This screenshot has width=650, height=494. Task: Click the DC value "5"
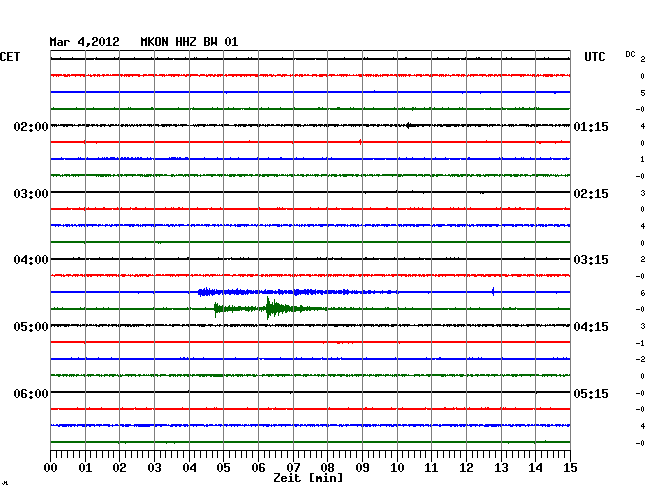point(643,93)
